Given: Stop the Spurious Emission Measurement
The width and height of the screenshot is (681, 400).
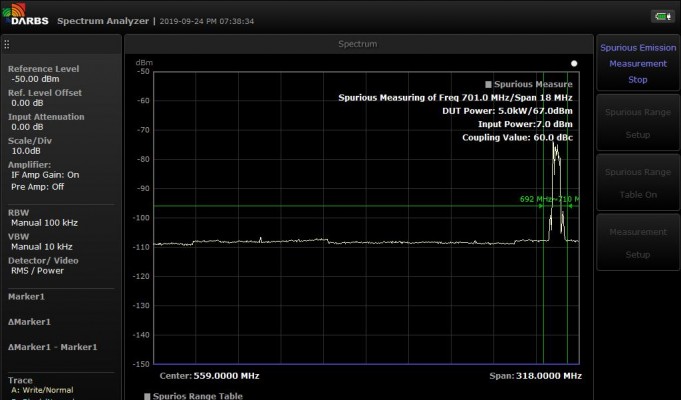Looking at the screenshot, I should tap(638, 63).
